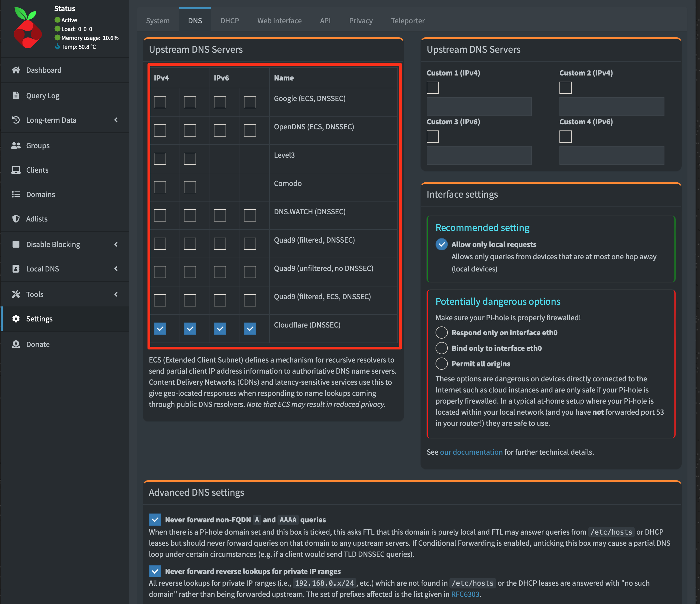The image size is (700, 604).
Task: Click the green Memory usage status dot
Action: pyautogui.click(x=57, y=37)
